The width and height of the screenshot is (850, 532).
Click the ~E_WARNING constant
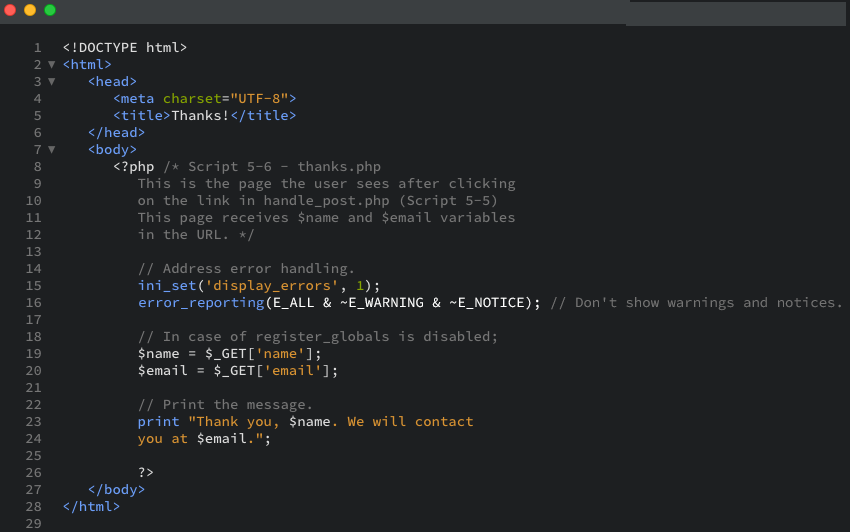click(382, 303)
